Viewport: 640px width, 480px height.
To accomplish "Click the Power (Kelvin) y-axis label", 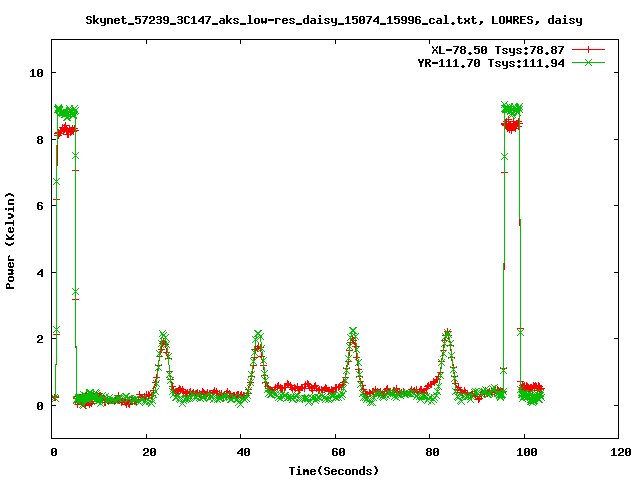I will 10,241.
